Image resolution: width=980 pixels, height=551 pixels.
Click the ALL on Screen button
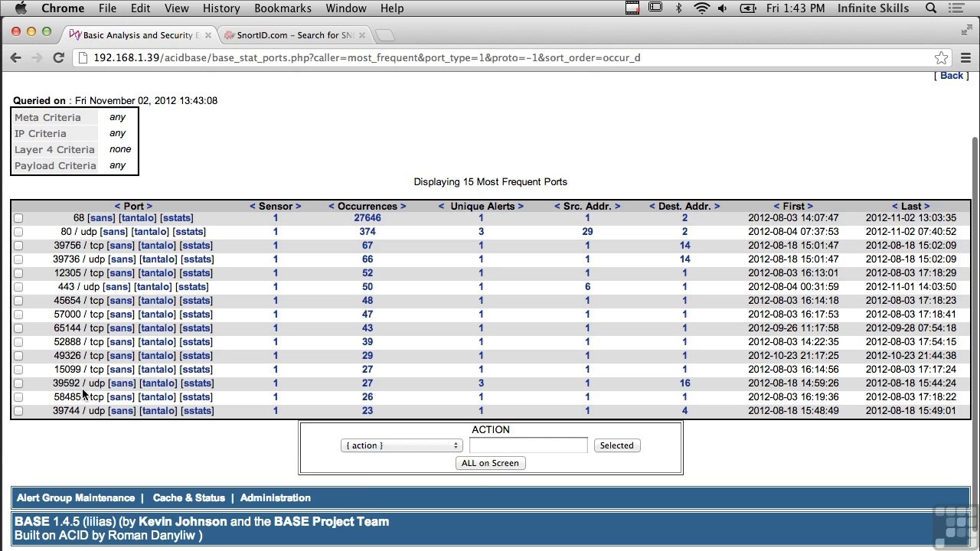tap(490, 463)
